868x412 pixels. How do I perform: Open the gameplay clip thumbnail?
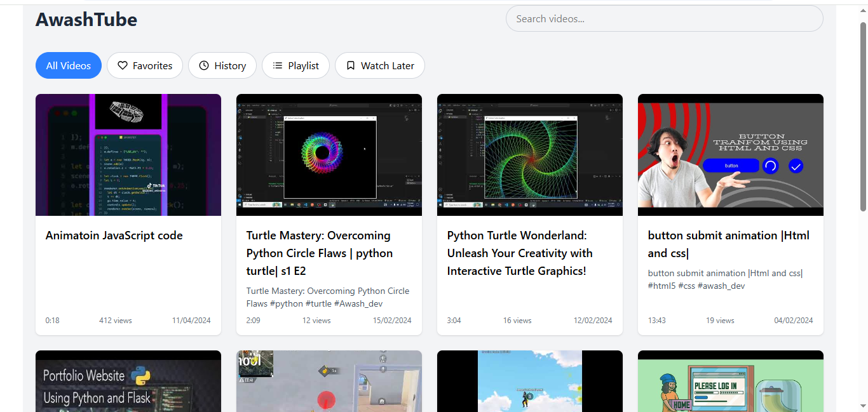(x=329, y=381)
